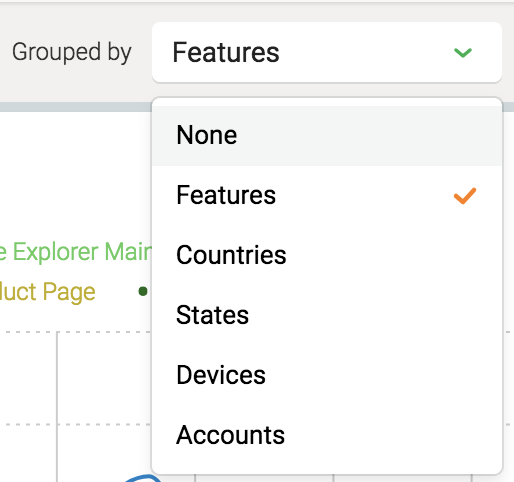Click the green chevron in Grouped by box
This screenshot has width=514, height=482.
(463, 53)
